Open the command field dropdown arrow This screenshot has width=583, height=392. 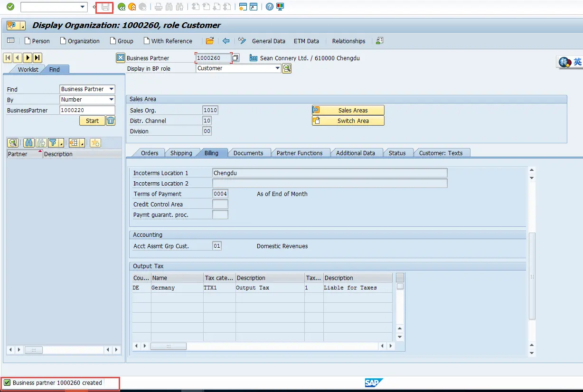point(83,7)
